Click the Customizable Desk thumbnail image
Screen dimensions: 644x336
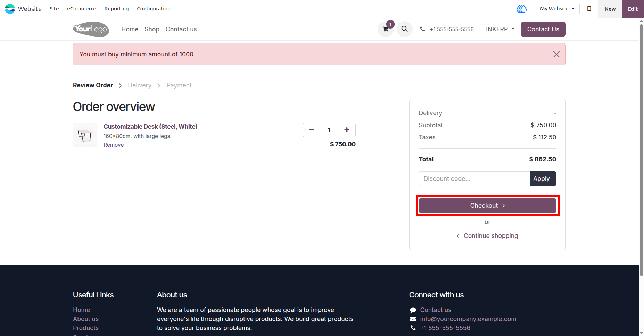click(85, 135)
